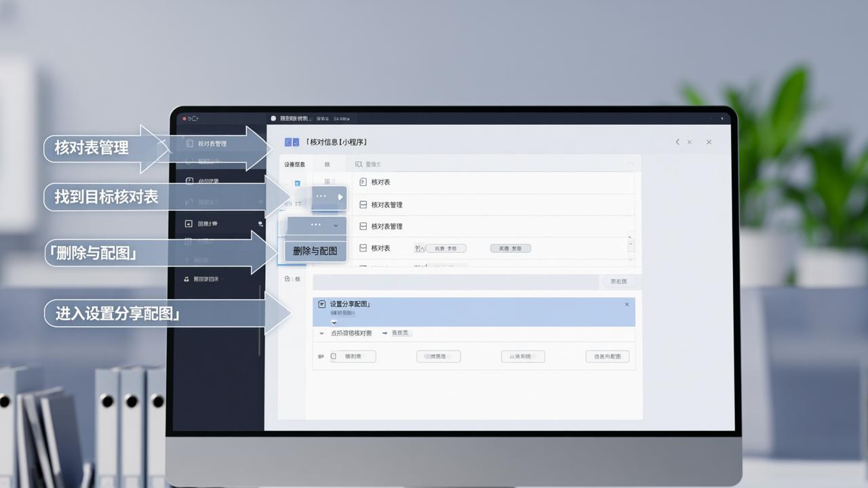Close the 设置分享配图 blue panel

point(627,305)
